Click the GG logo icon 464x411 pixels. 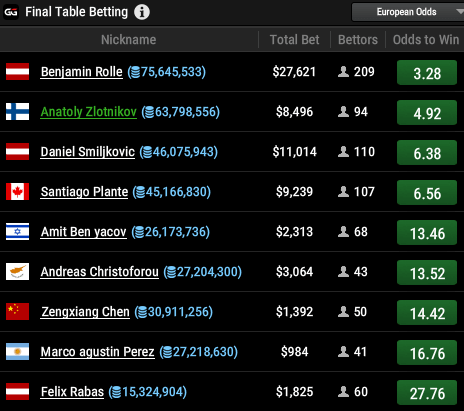(x=11, y=12)
